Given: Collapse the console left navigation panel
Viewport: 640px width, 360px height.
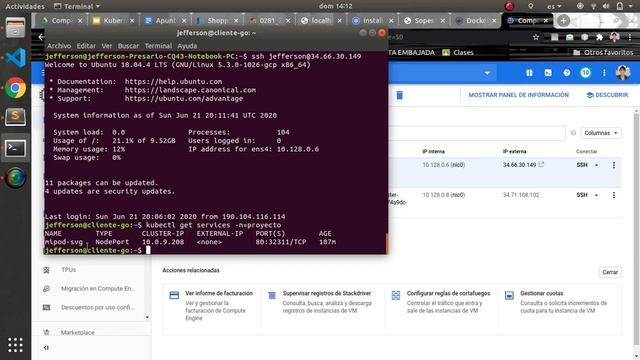Looking at the screenshot, I should (46, 348).
